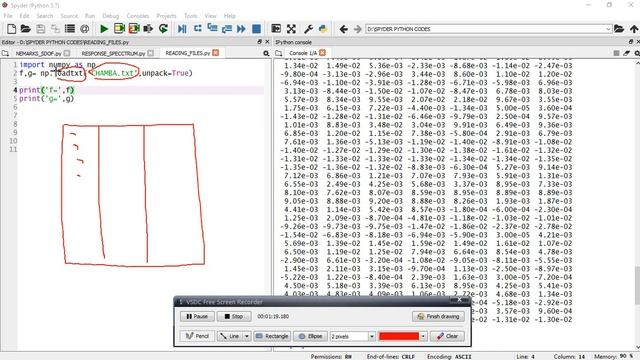This screenshot has width=640, height=360.
Task: Open the Run menu
Action: pyautogui.click(x=90, y=16)
